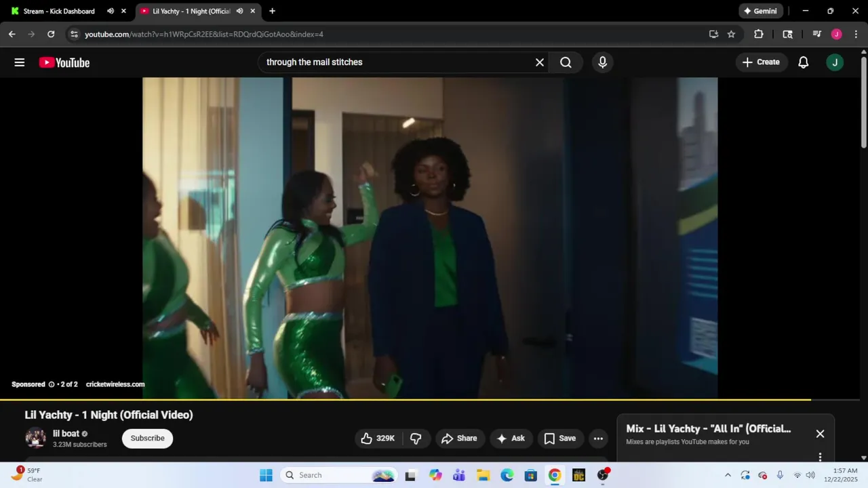Install YouTube as an app
Image resolution: width=868 pixels, height=488 pixels.
(713, 34)
